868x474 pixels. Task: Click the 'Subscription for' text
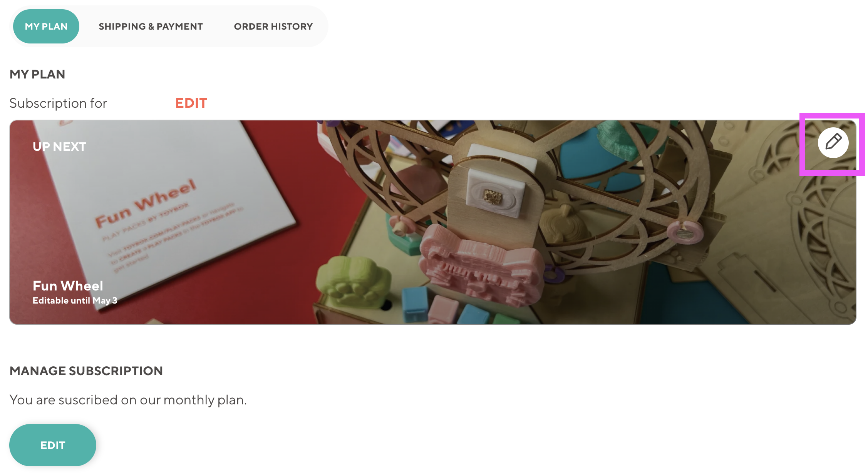point(58,103)
